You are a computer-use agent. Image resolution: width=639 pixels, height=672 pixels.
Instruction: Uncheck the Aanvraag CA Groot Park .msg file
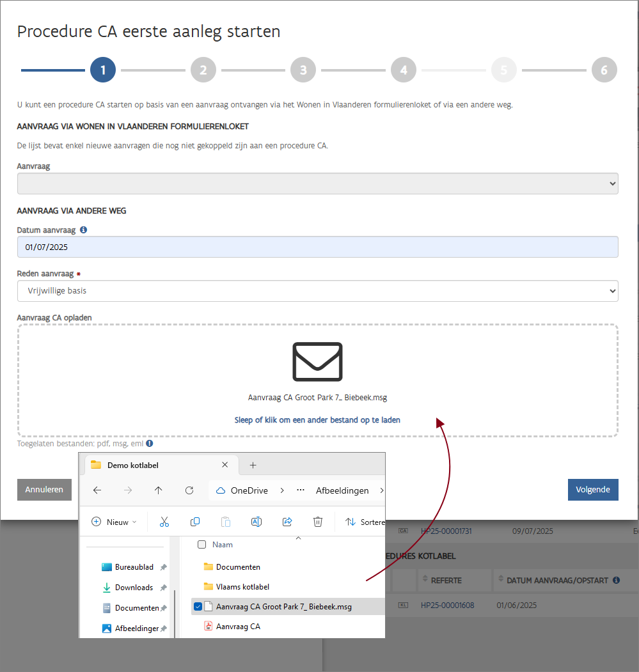tap(198, 606)
